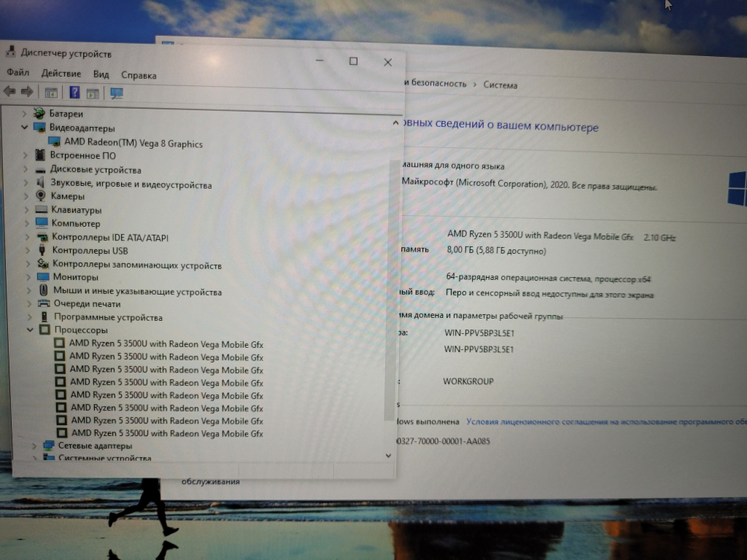Screen dimensions: 747x560
Task: Collapse the Видеоадаптеры category
Action: (x=24, y=128)
